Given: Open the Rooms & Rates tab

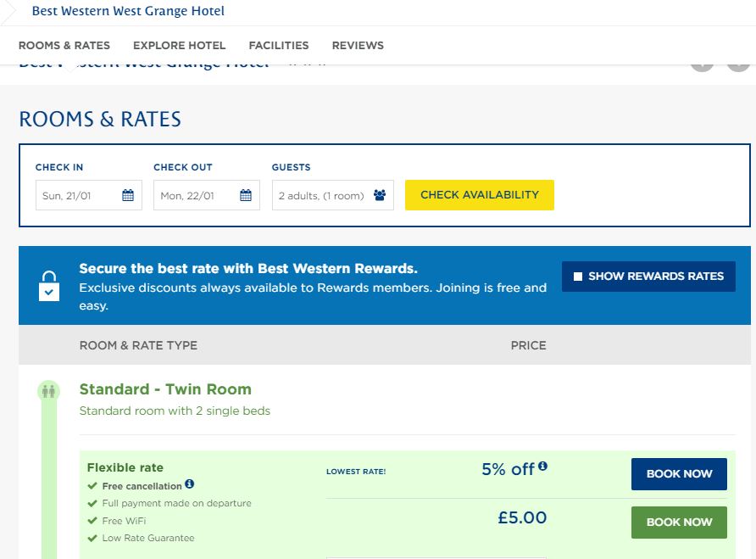Looking at the screenshot, I should 64,45.
